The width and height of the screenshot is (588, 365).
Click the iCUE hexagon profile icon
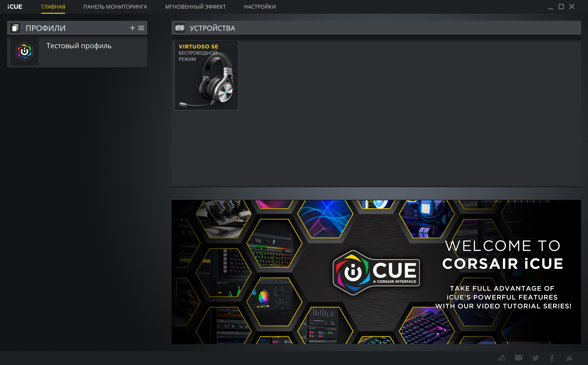point(24,52)
